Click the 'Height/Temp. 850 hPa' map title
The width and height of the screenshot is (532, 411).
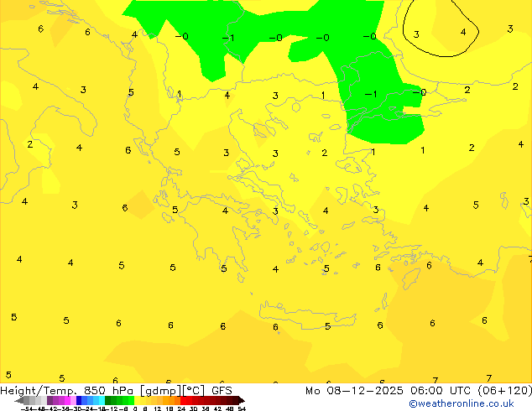coord(68,391)
